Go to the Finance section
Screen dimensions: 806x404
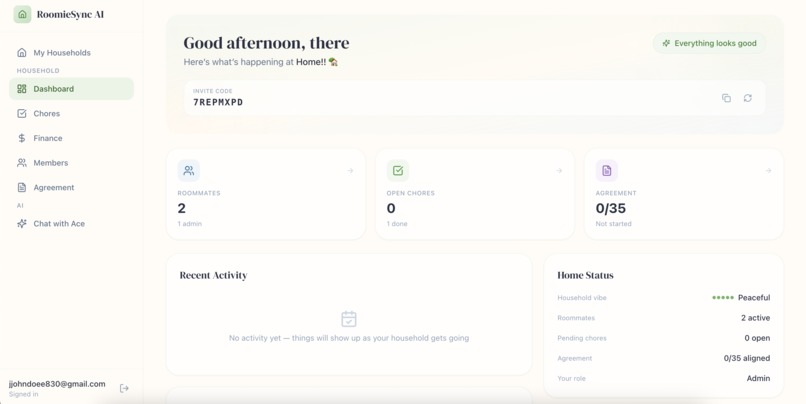[71, 138]
